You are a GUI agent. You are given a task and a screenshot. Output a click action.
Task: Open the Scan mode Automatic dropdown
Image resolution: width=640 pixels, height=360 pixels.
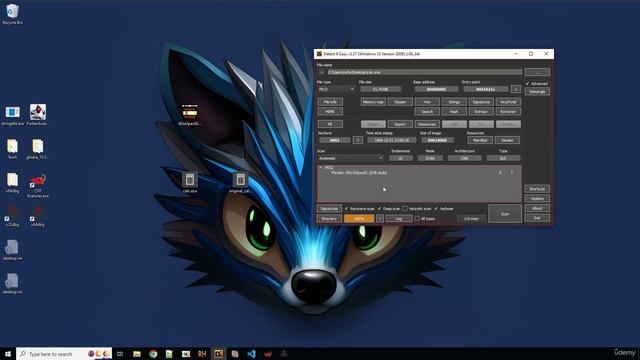pyautogui.click(x=351, y=158)
